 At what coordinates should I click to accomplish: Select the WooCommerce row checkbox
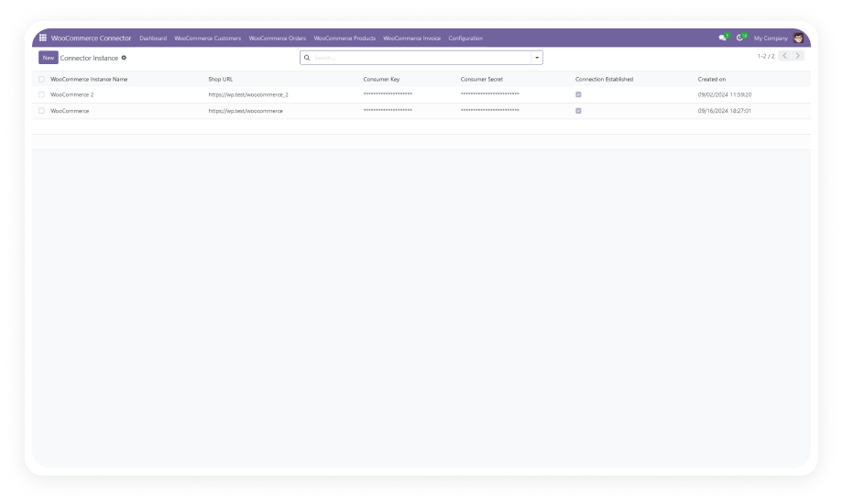(41, 111)
